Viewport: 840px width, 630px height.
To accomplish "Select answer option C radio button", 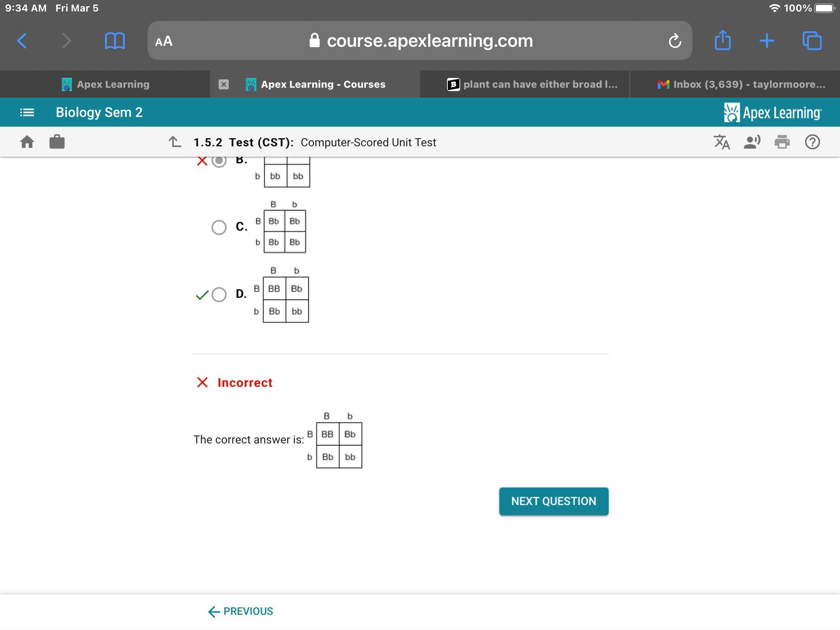I will [219, 227].
